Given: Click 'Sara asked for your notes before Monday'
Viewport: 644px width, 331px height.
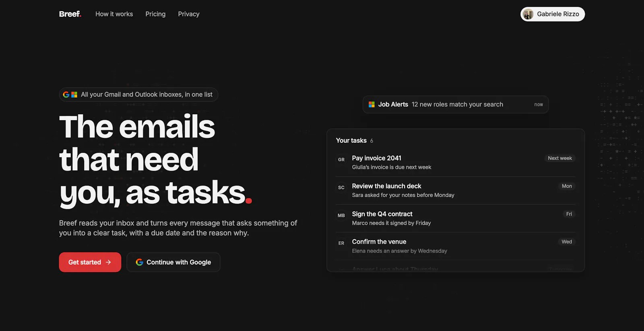Looking at the screenshot, I should pyautogui.click(x=403, y=195).
